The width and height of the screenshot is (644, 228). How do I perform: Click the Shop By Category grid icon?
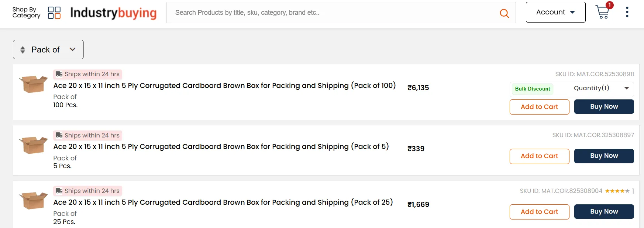[x=54, y=13]
